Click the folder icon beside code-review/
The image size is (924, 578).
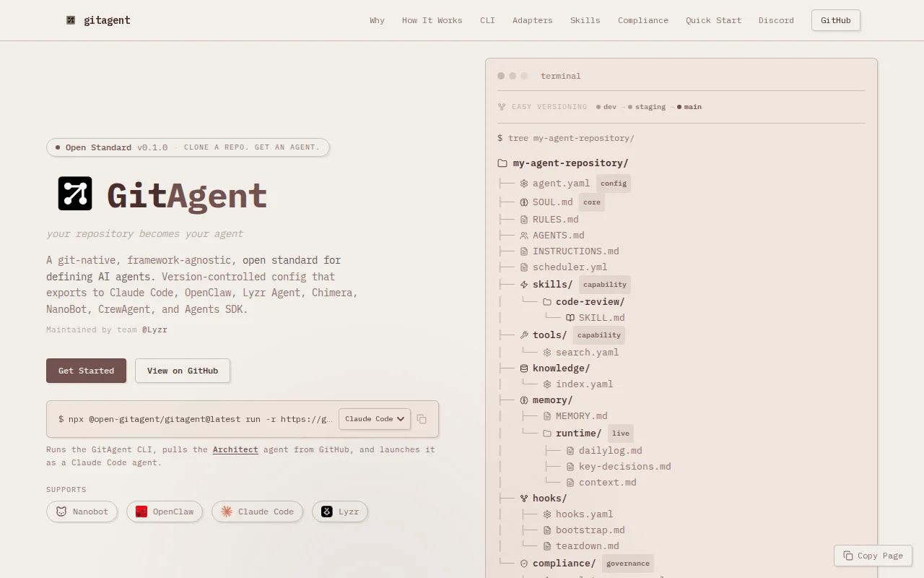547,302
